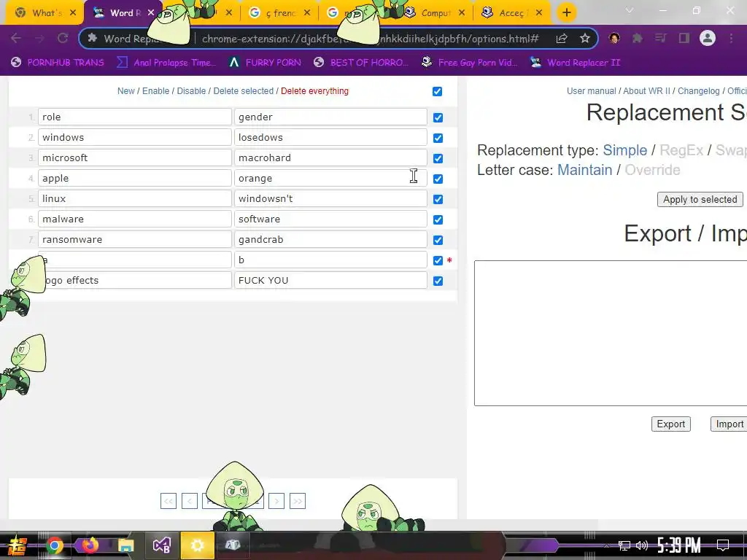747x560 pixels.
Task: Close the What's tab
Action: 73,13
